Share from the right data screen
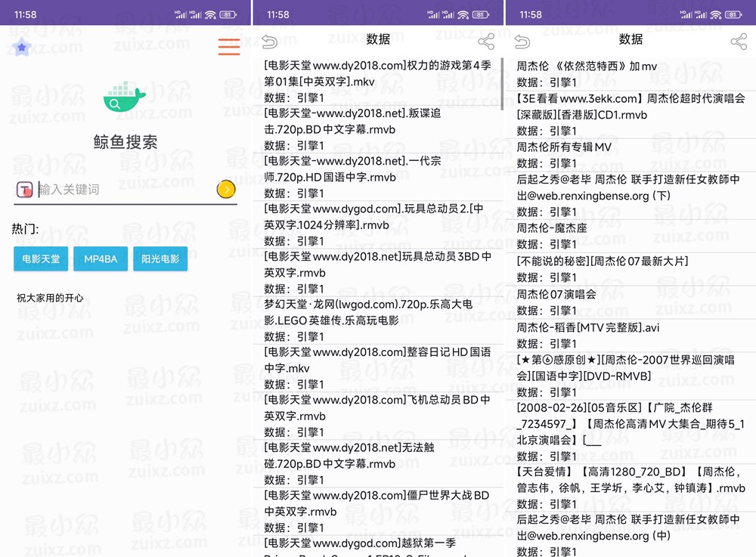Screen dimensions: 756x557 pyautogui.click(x=739, y=42)
